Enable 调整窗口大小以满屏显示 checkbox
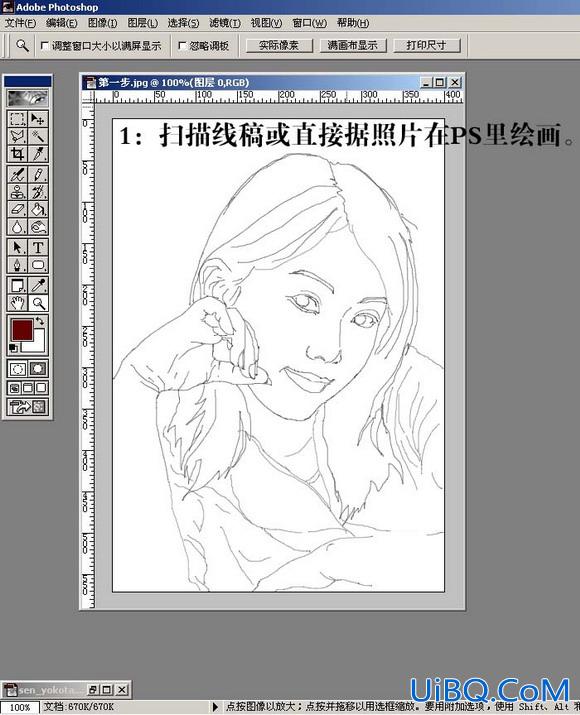This screenshot has width=580, height=715. (45, 46)
